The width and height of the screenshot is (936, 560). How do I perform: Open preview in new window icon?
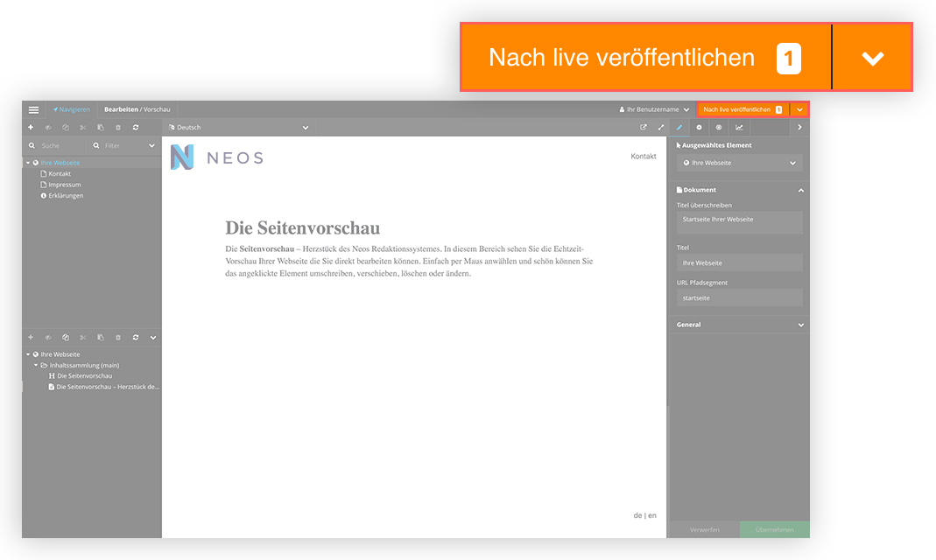644,128
